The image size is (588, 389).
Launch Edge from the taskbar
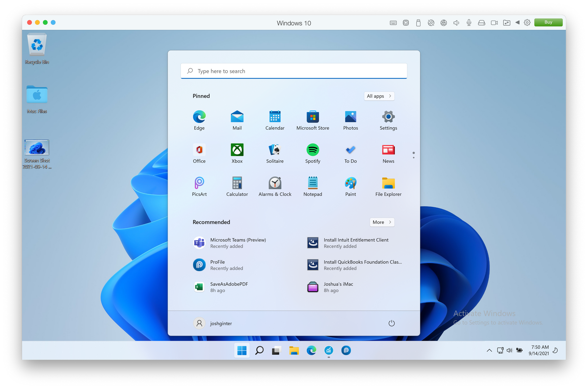(x=311, y=350)
